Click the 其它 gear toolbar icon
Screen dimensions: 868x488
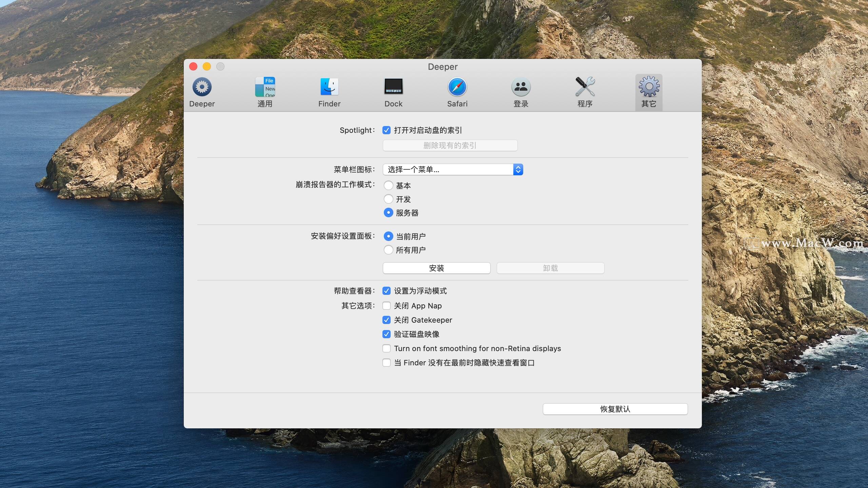pos(649,87)
